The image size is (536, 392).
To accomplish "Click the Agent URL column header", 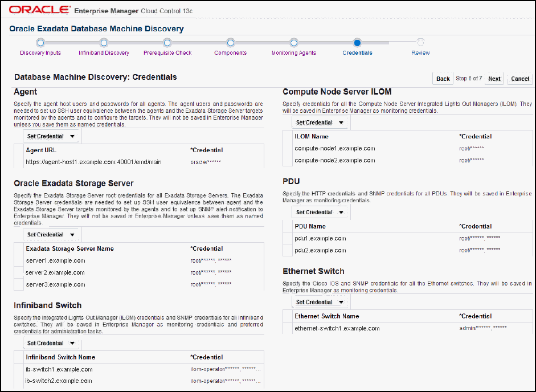I will tap(41, 150).
